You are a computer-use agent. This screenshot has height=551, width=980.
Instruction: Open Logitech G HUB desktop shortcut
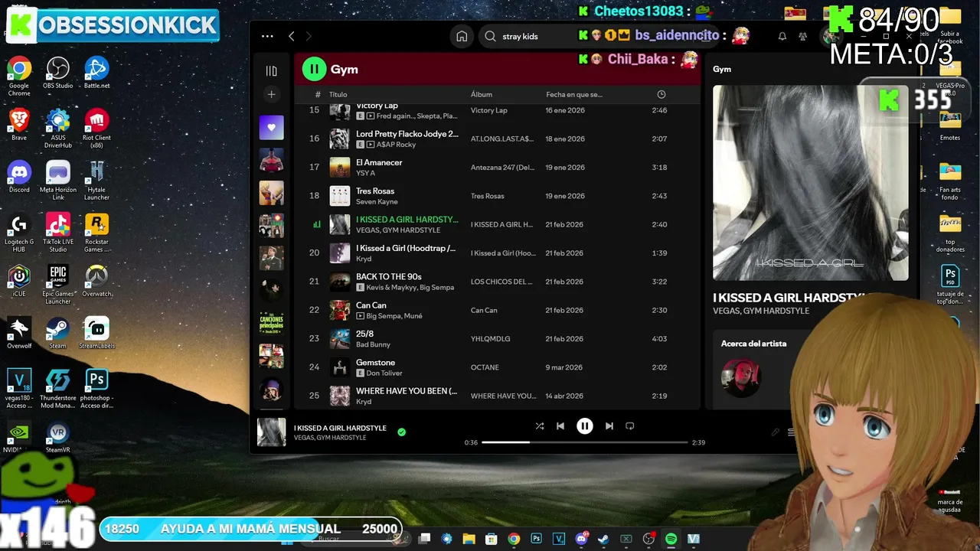(x=19, y=233)
